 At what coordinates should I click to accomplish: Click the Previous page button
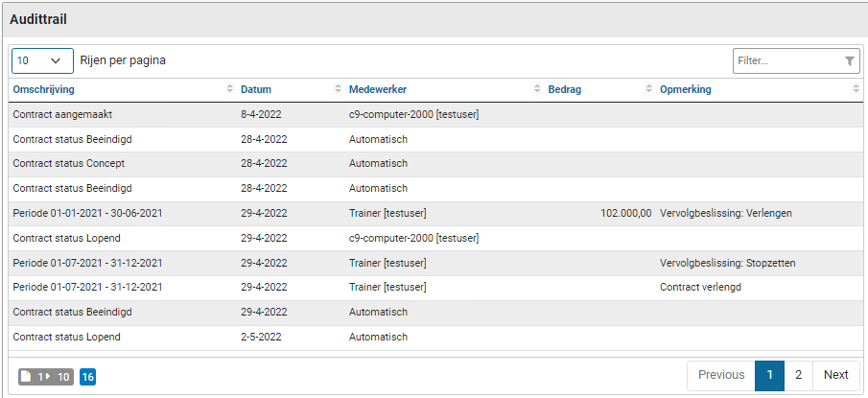click(x=720, y=375)
